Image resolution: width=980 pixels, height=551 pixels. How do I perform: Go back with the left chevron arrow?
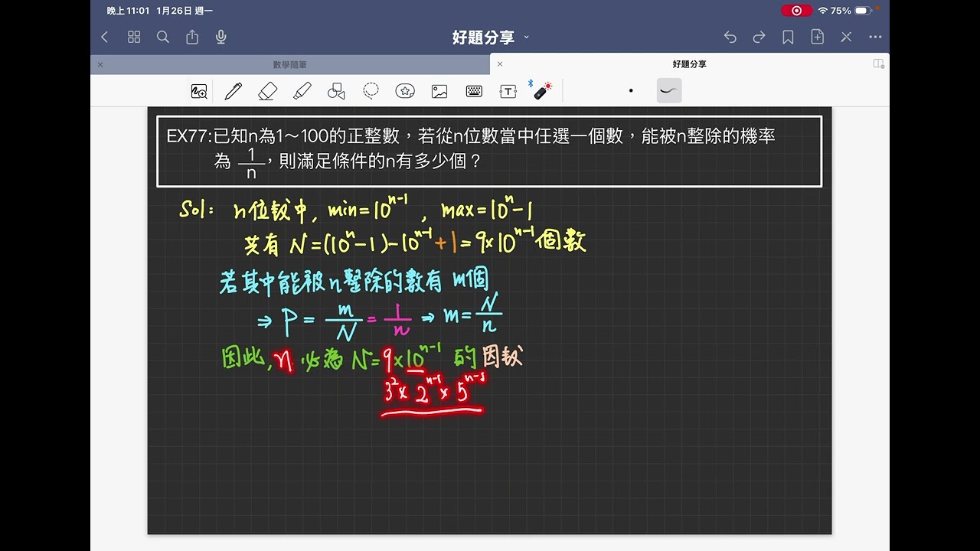tap(105, 37)
